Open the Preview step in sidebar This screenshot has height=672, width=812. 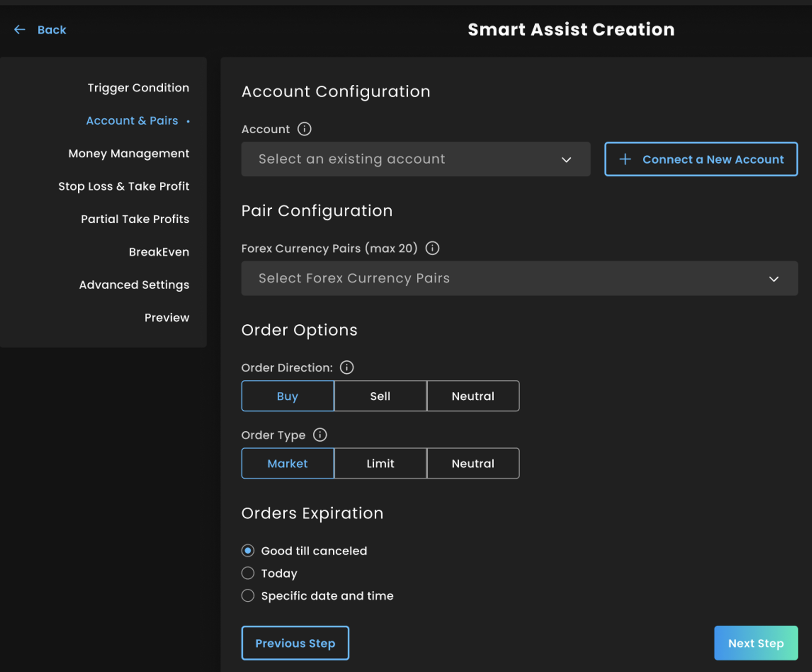point(166,318)
